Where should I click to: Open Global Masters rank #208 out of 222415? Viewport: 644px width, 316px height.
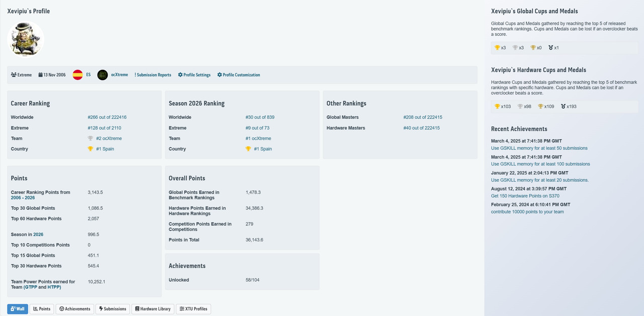423,117
